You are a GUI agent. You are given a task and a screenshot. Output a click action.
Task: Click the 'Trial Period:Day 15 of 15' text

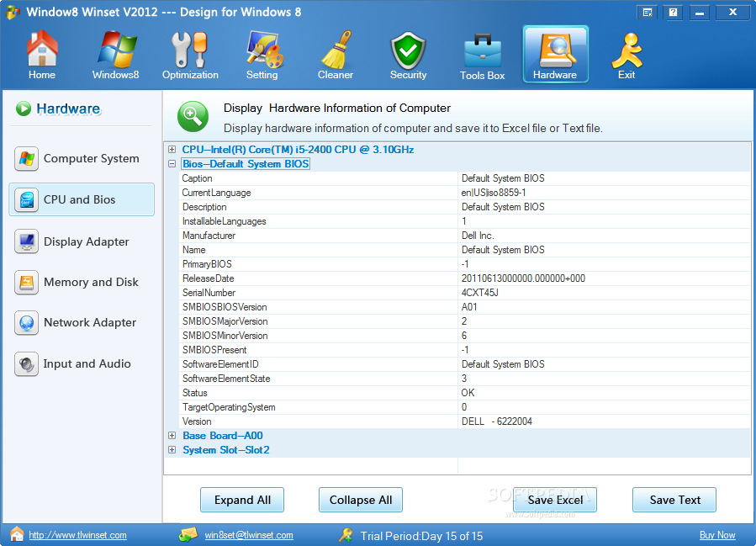422,536
